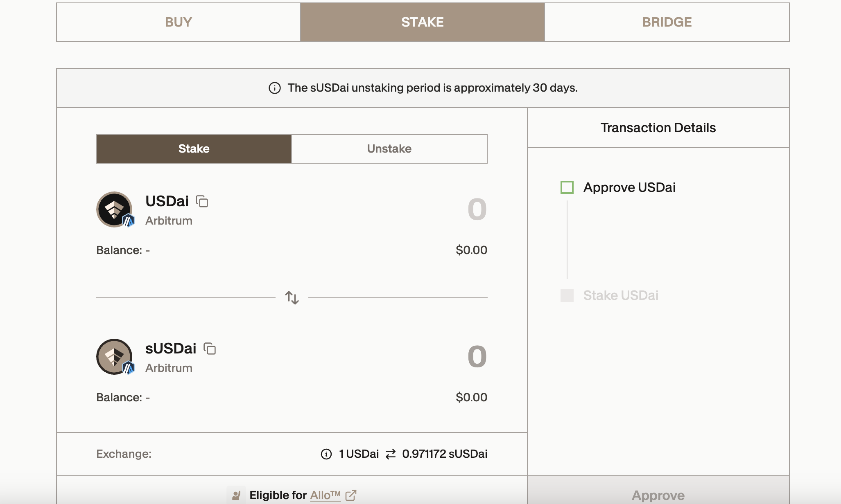The width and height of the screenshot is (841, 504).
Task: Open the BRIDGE tab
Action: (x=667, y=22)
